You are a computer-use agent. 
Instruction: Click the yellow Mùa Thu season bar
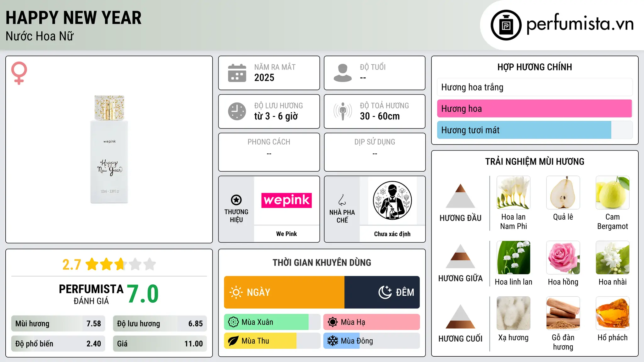[x=272, y=341]
